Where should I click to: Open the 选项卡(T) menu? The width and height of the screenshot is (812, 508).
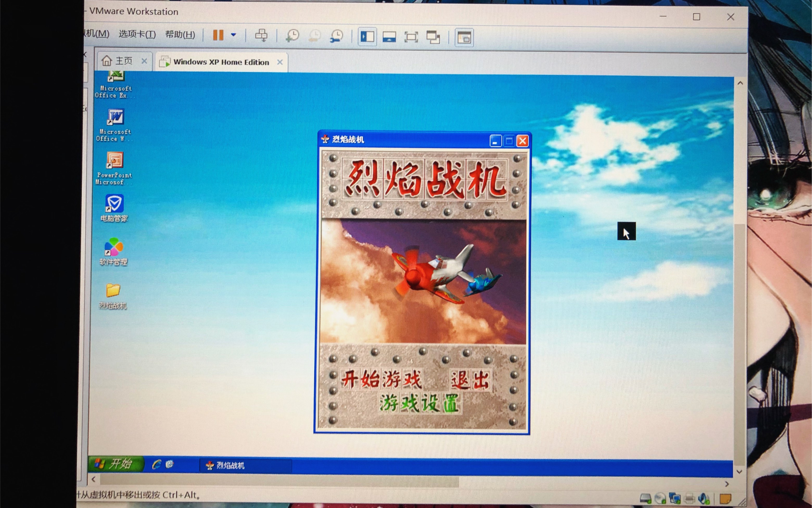point(137,34)
